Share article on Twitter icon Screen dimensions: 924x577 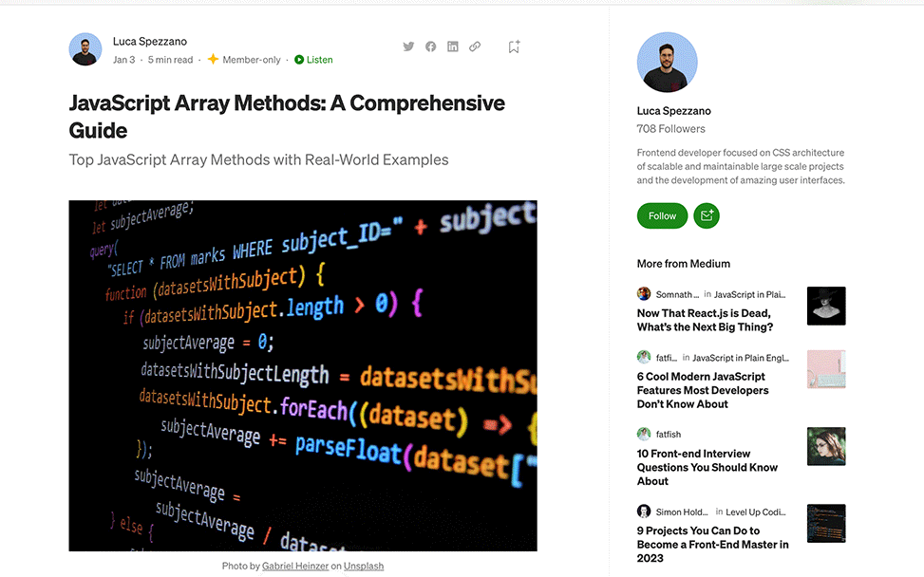coord(408,47)
